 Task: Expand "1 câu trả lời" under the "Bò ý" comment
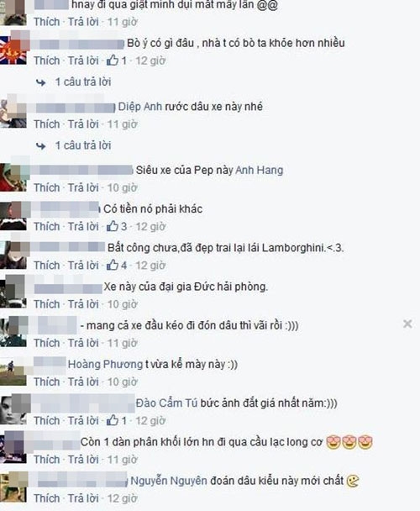tap(83, 82)
